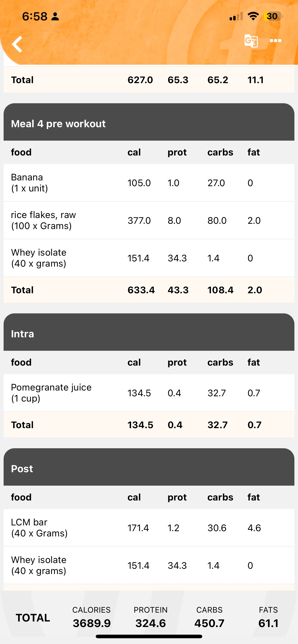Tap the back arrow icon
The width and height of the screenshot is (298, 644).
(x=17, y=44)
